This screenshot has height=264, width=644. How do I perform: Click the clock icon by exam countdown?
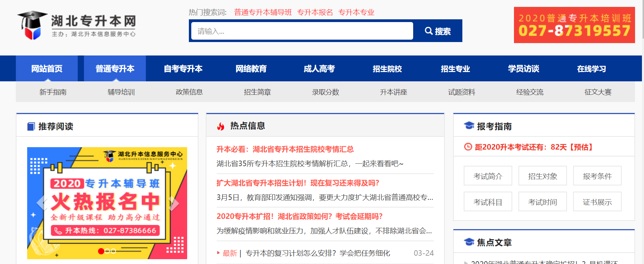pyautogui.click(x=468, y=147)
